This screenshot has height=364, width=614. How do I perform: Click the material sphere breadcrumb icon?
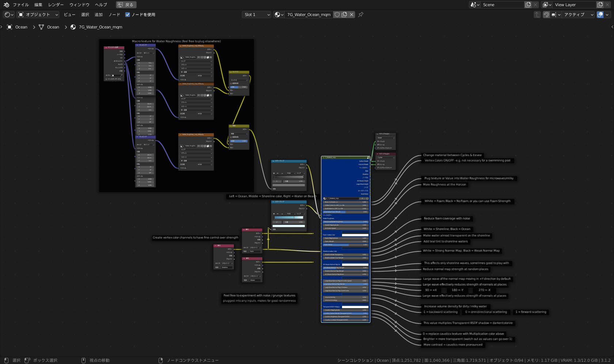coord(73,27)
